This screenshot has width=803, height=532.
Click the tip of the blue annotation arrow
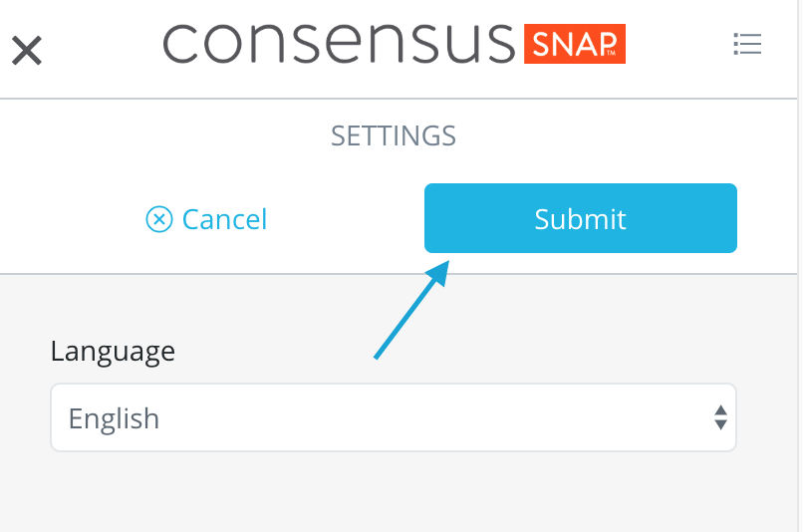click(x=446, y=266)
